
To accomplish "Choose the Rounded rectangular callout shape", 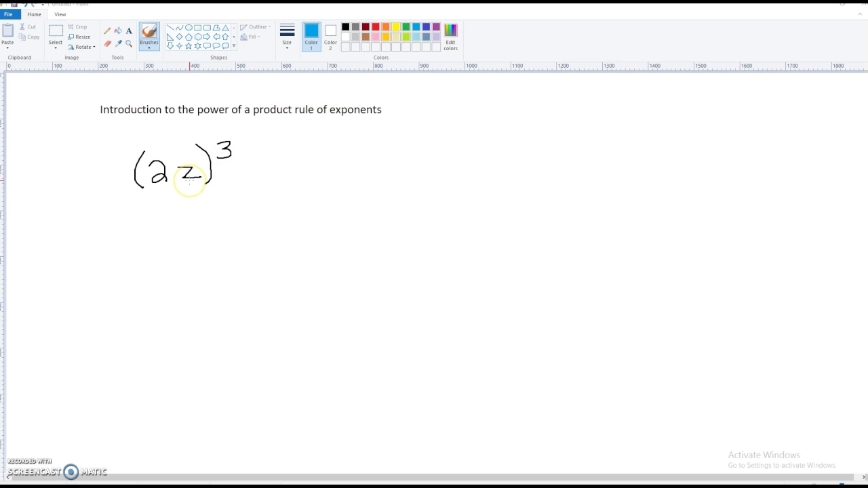I will click(x=207, y=45).
